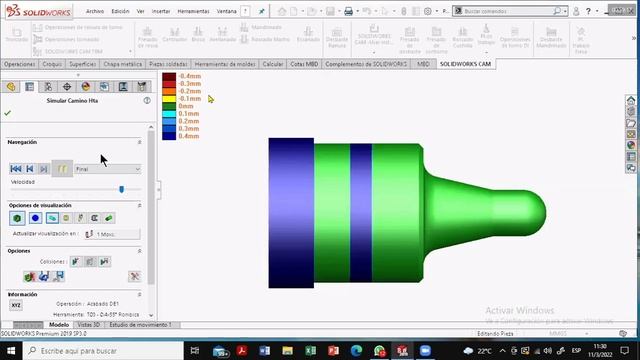
Task: Collapse the Opciones section
Action: pyautogui.click(x=140, y=251)
